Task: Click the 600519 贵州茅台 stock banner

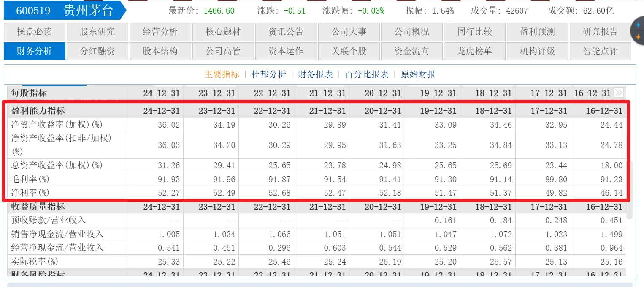Action: click(x=65, y=11)
